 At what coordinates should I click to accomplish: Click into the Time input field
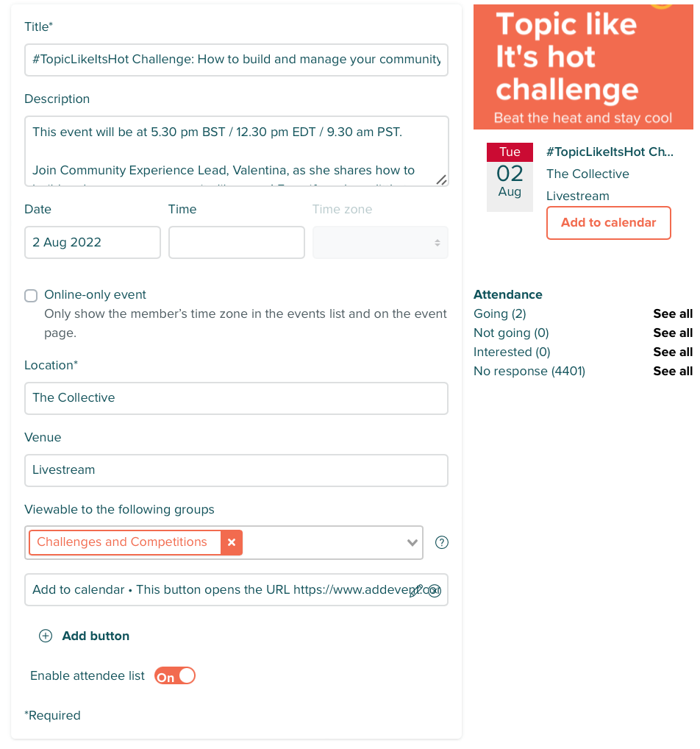click(x=236, y=243)
